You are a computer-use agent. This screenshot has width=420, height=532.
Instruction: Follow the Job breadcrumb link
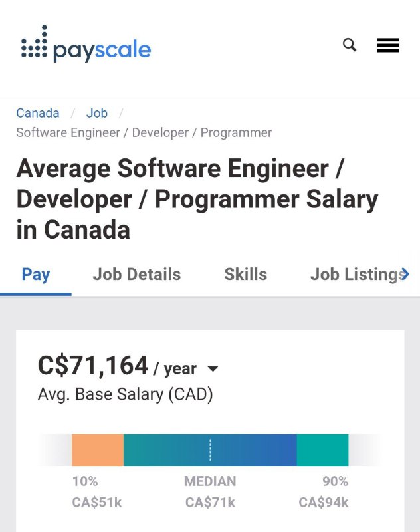pyautogui.click(x=97, y=113)
